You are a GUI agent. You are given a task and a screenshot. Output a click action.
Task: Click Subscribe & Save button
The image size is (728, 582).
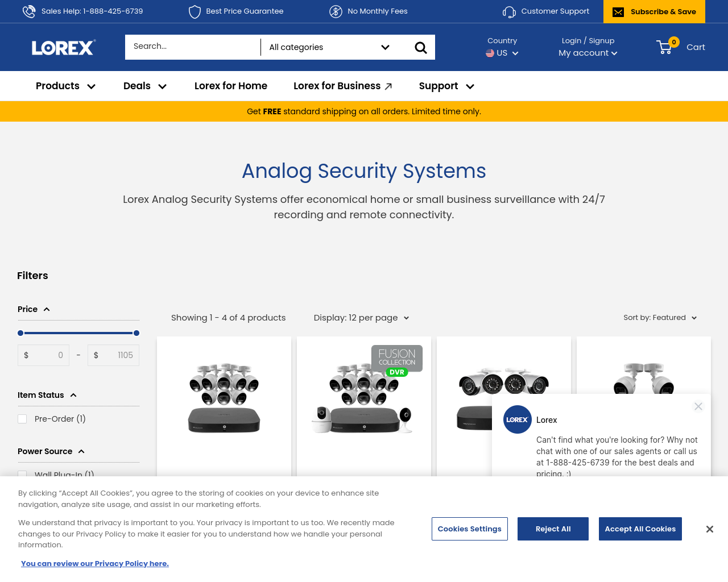click(x=654, y=11)
